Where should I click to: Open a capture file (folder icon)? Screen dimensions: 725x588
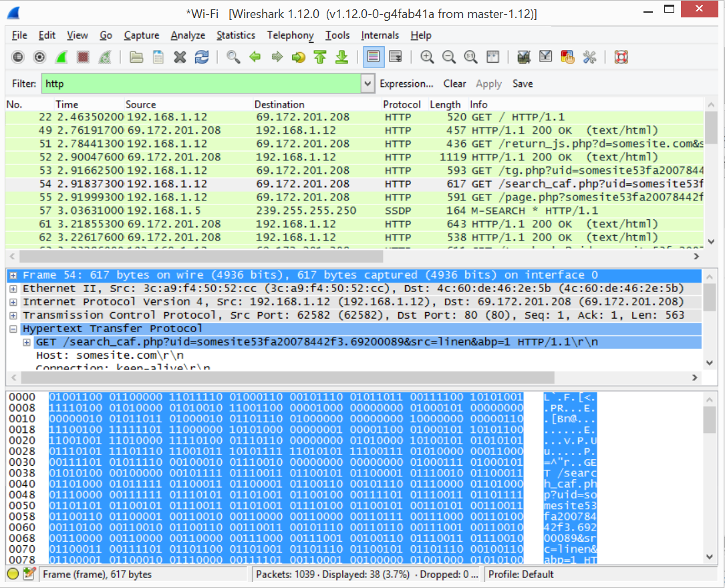tap(136, 57)
